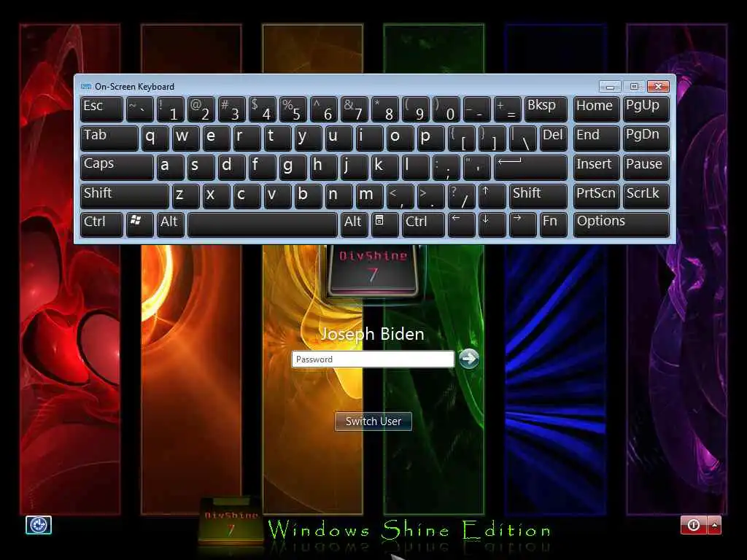Click the & 7 key
747x560 pixels.
354,109
